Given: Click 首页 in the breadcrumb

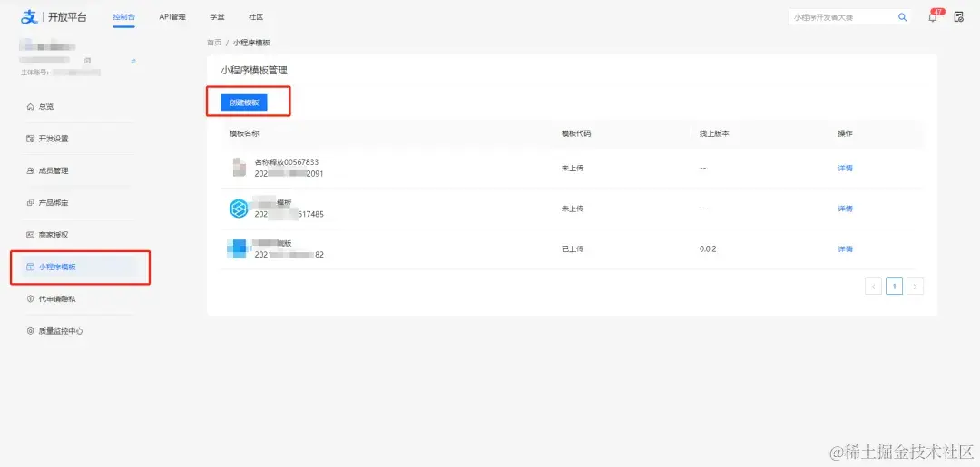Looking at the screenshot, I should (x=214, y=43).
